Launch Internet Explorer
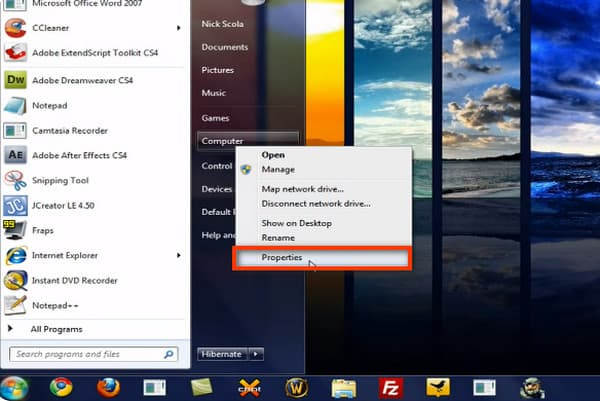The height and width of the screenshot is (401, 600). point(92,255)
